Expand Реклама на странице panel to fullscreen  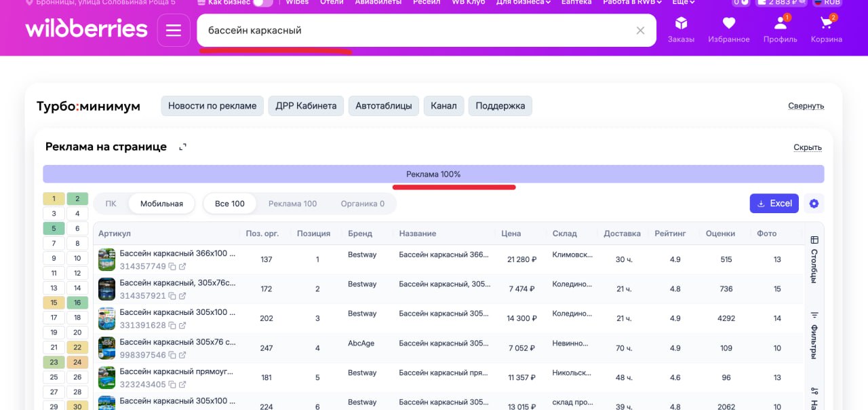click(182, 147)
